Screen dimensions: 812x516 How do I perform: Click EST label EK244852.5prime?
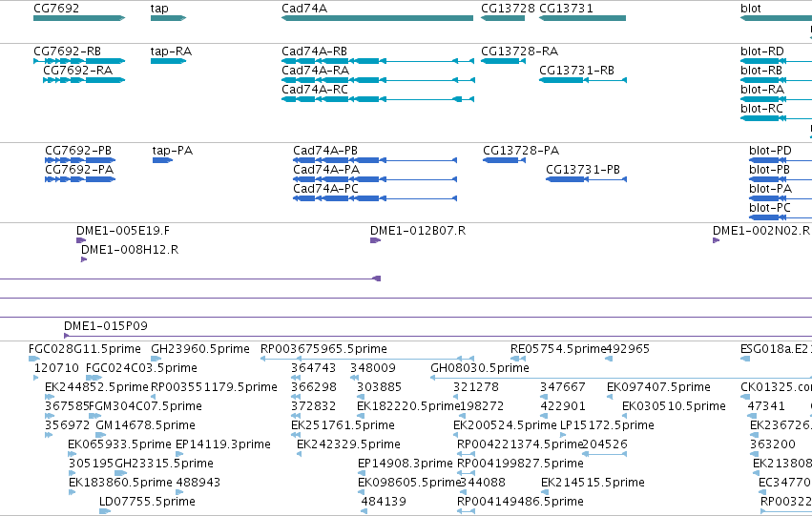(x=96, y=387)
